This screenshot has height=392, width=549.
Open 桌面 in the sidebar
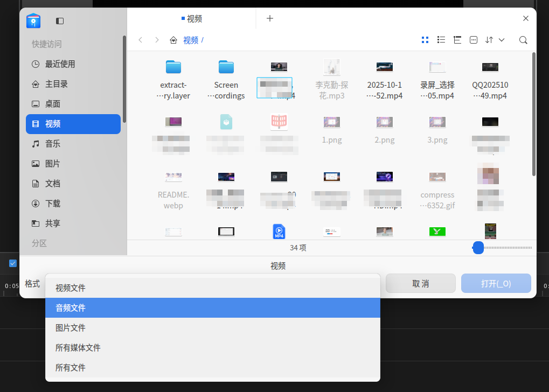pos(73,104)
